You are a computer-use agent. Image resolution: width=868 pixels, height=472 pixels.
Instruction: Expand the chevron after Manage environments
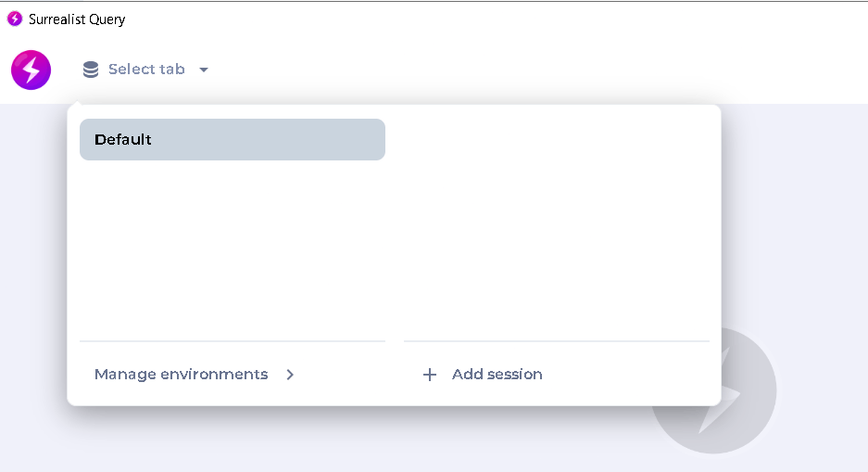290,375
